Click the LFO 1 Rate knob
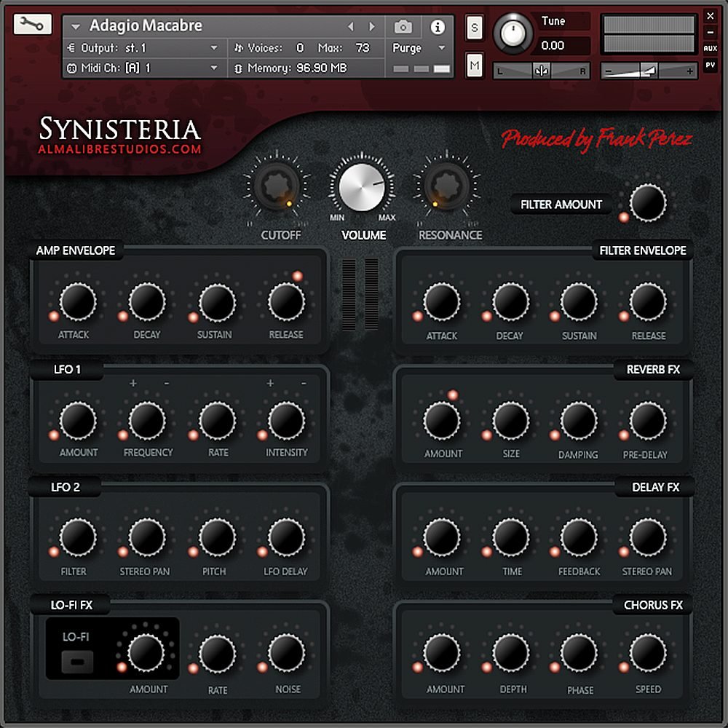 217,421
